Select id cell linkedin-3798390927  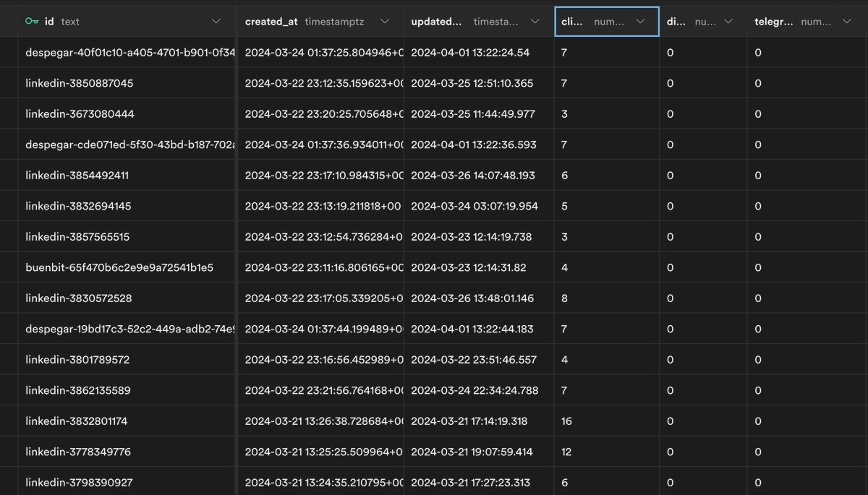(x=127, y=482)
